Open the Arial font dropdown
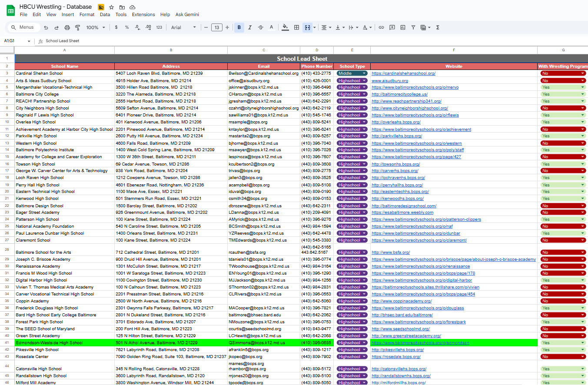The width and height of the screenshot is (588, 385). tap(183, 27)
